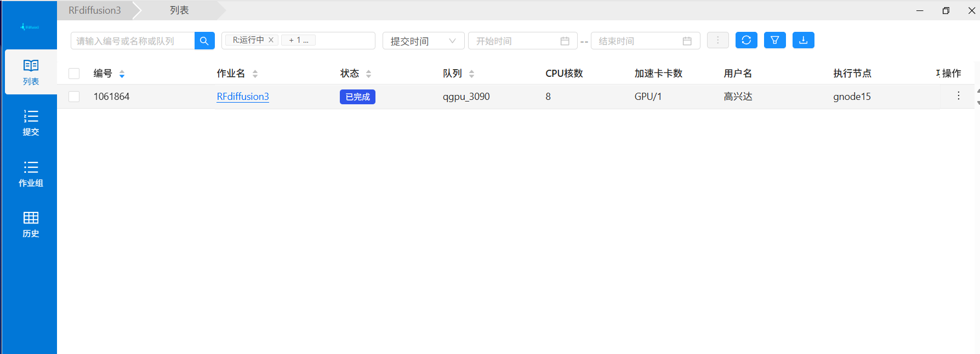Viewport: 980px width, 354px height.
Task: Select all jobs with header checkbox
Action: click(74, 74)
